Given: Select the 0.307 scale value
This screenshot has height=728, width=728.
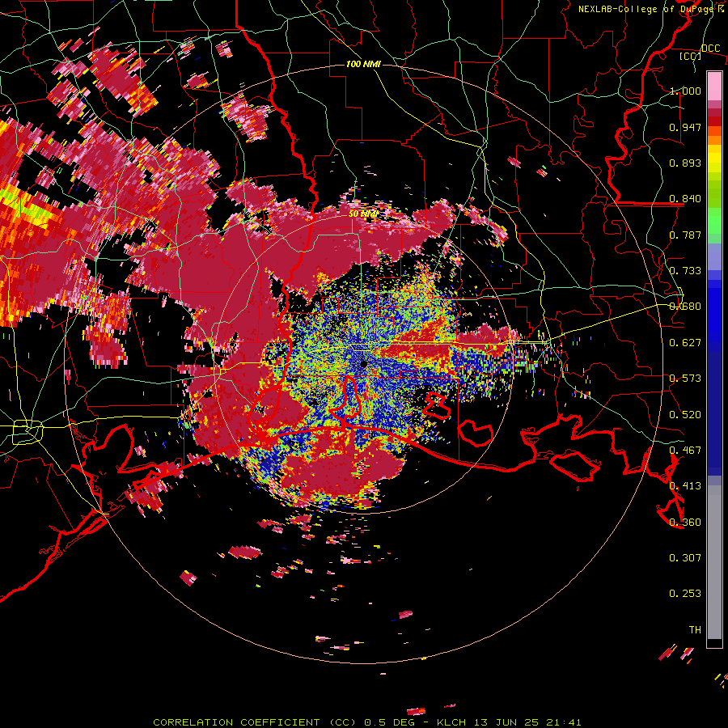Looking at the screenshot, I should pos(685,558).
